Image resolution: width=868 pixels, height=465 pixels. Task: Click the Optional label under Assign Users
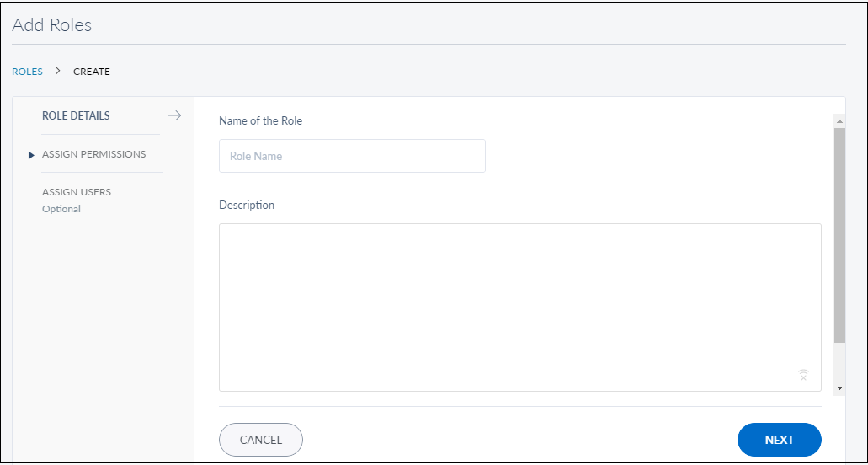pos(61,209)
